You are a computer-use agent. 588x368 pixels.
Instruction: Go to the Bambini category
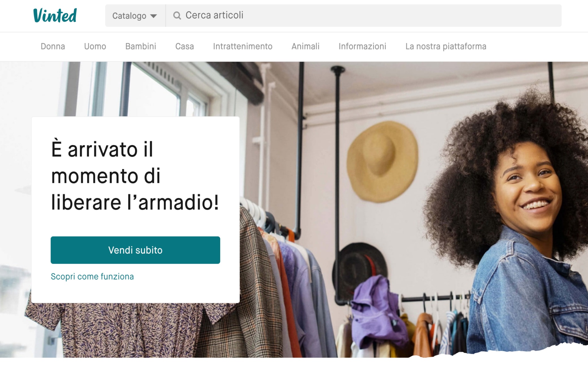click(x=141, y=46)
